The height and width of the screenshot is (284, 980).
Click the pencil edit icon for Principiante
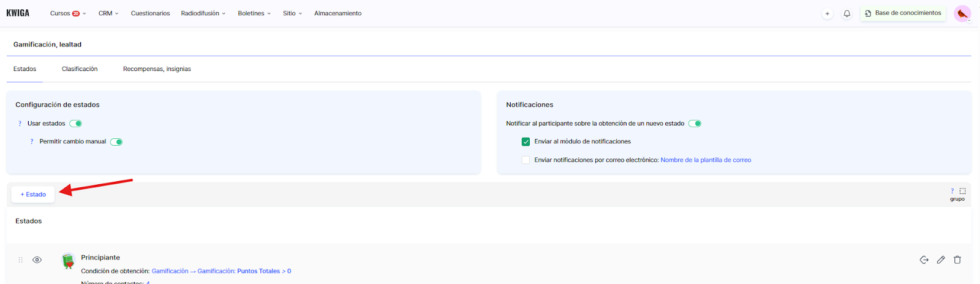click(x=941, y=260)
